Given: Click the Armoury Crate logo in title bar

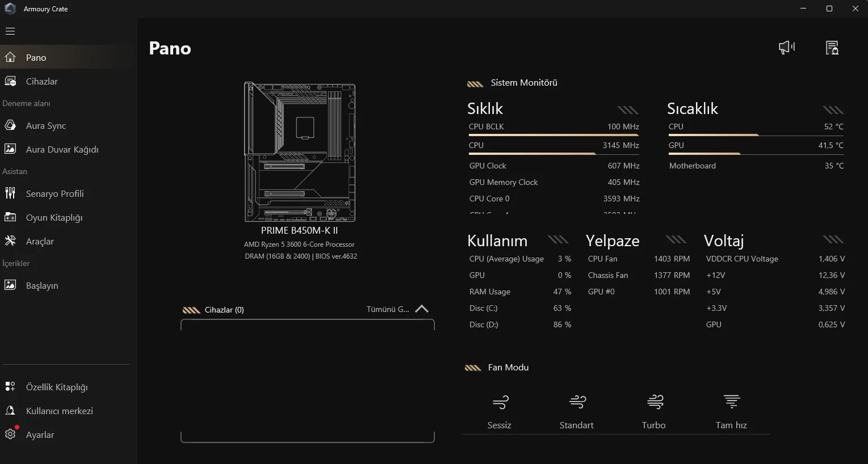Looking at the screenshot, I should tap(10, 9).
